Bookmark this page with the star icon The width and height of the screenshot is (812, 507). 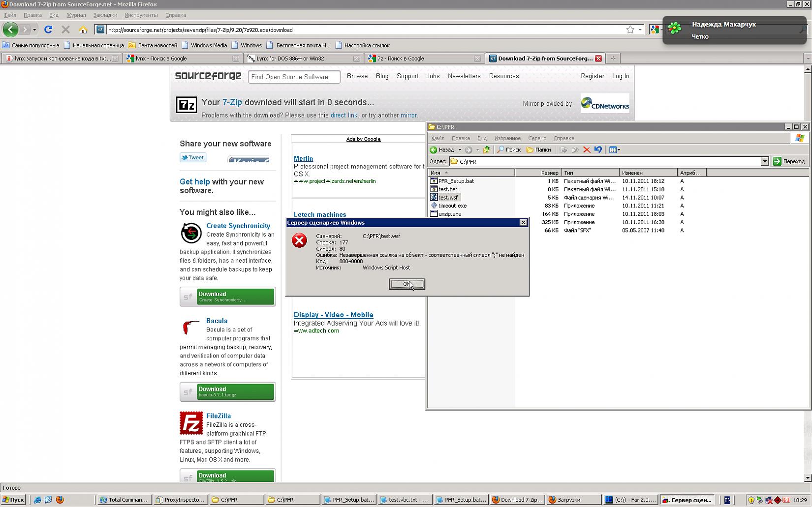point(630,30)
